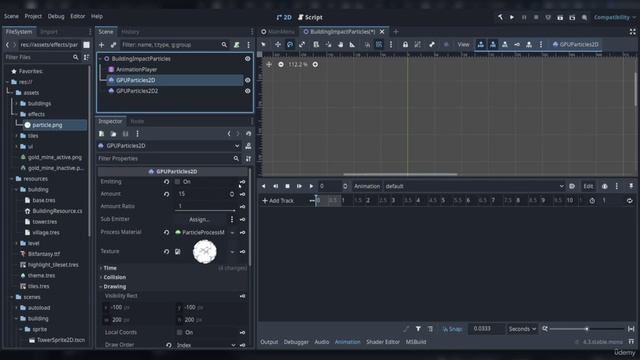
Task: Select particle.png in the FileSystem tree
Action: point(47,125)
